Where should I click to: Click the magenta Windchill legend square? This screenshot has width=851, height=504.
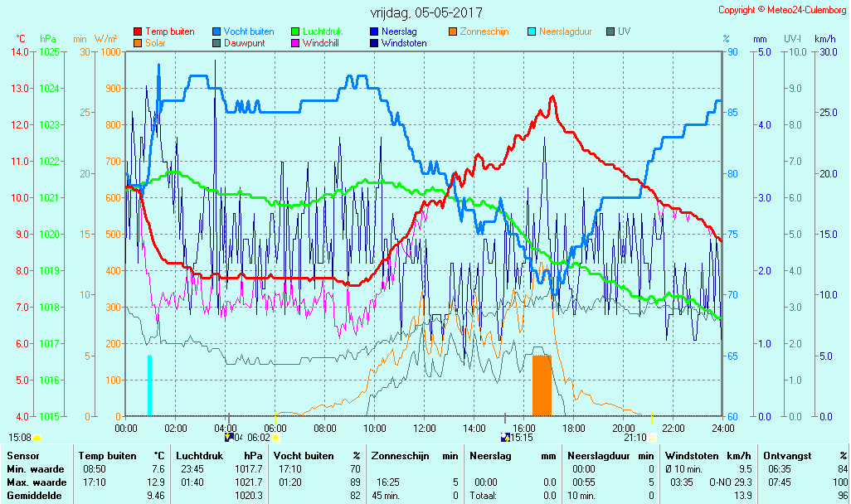click(295, 43)
